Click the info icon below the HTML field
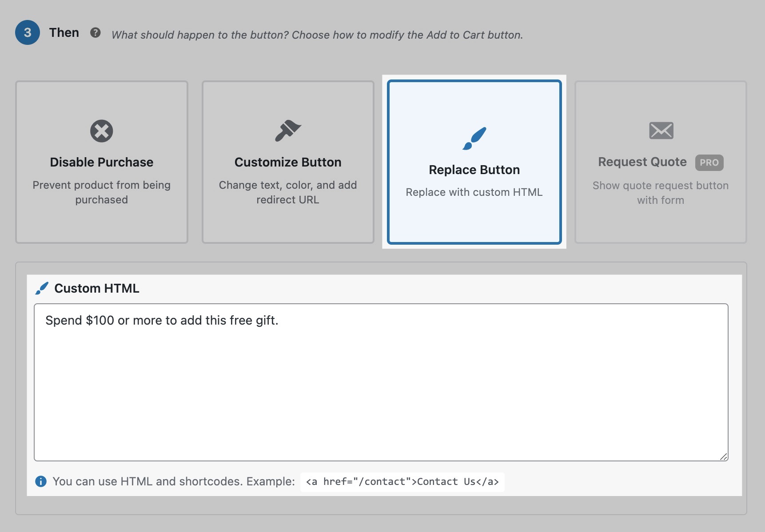 click(41, 481)
